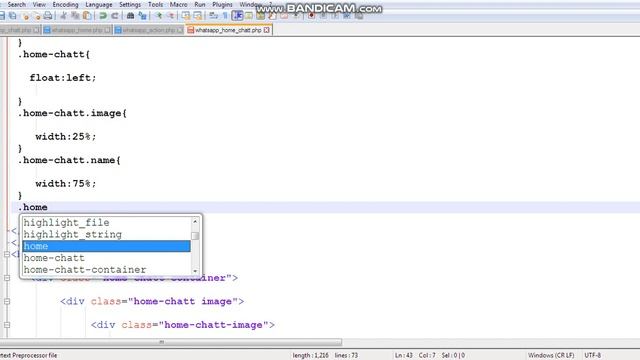Close the whatsapp_action.php tab
The image size is (640, 360).
tap(180, 30)
